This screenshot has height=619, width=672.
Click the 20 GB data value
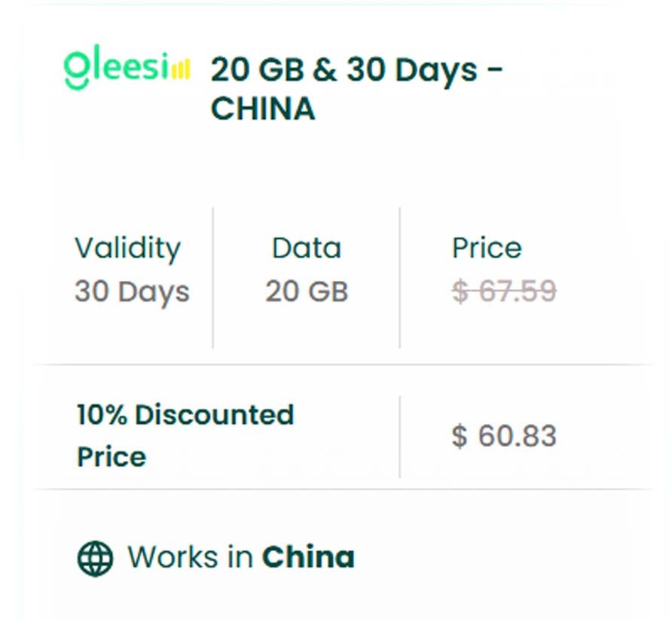[306, 291]
